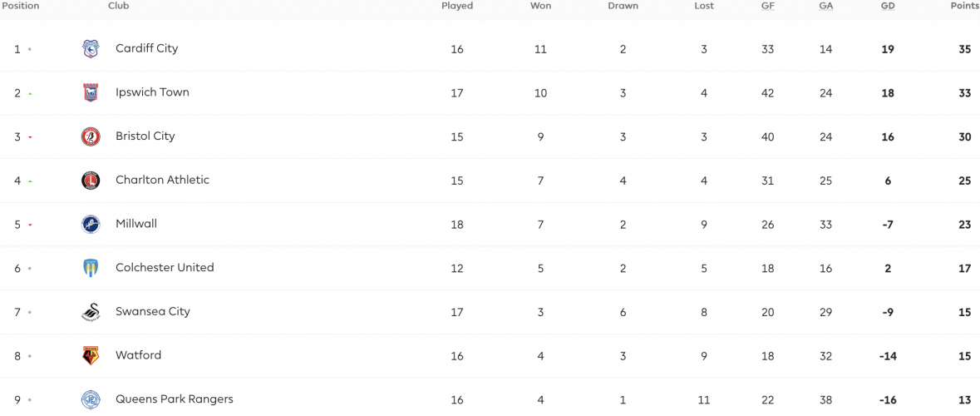This screenshot has height=416, width=980.
Task: Sort the table by GF column header
Action: point(767,6)
